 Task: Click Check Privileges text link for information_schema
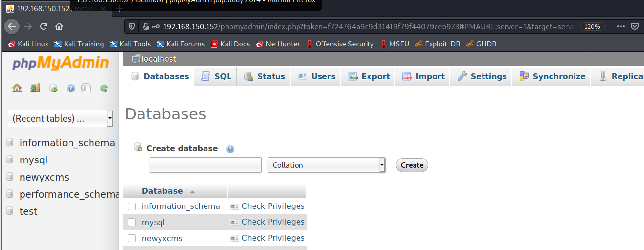point(273,206)
